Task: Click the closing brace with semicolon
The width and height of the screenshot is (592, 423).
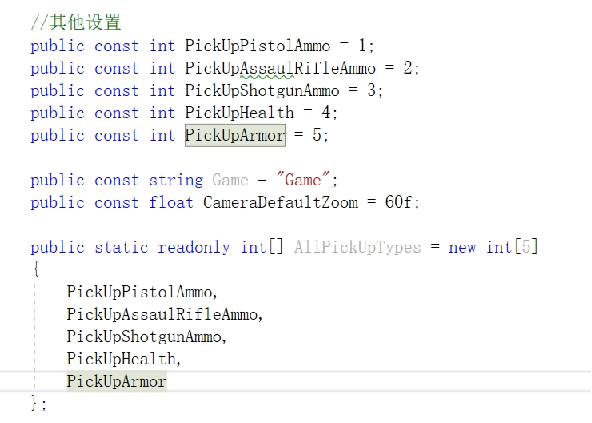Action: (x=38, y=403)
